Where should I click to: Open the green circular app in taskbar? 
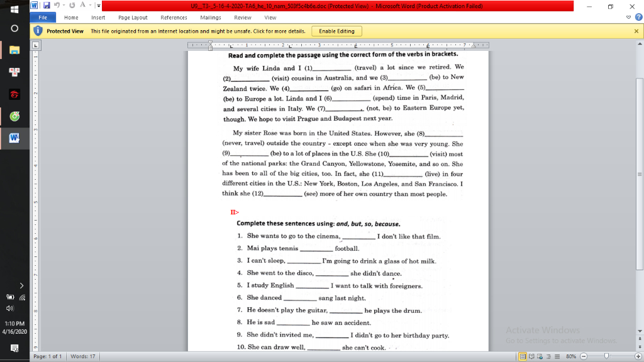point(14,116)
